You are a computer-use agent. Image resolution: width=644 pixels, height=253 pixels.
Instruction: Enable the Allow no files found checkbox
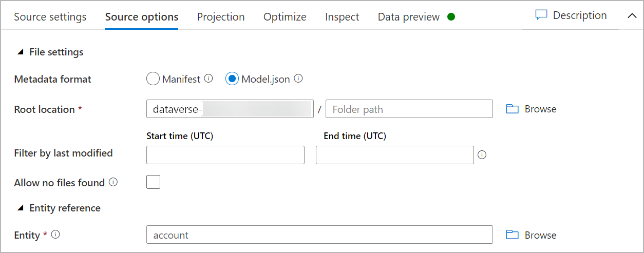[153, 182]
